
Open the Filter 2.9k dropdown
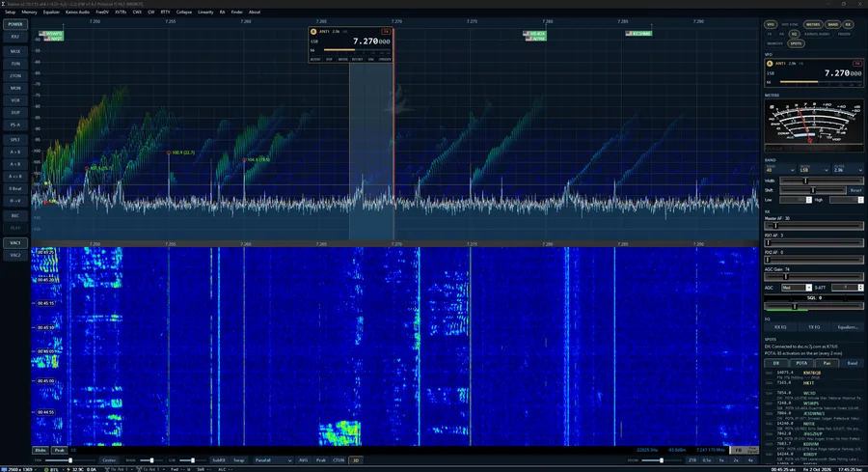point(848,170)
